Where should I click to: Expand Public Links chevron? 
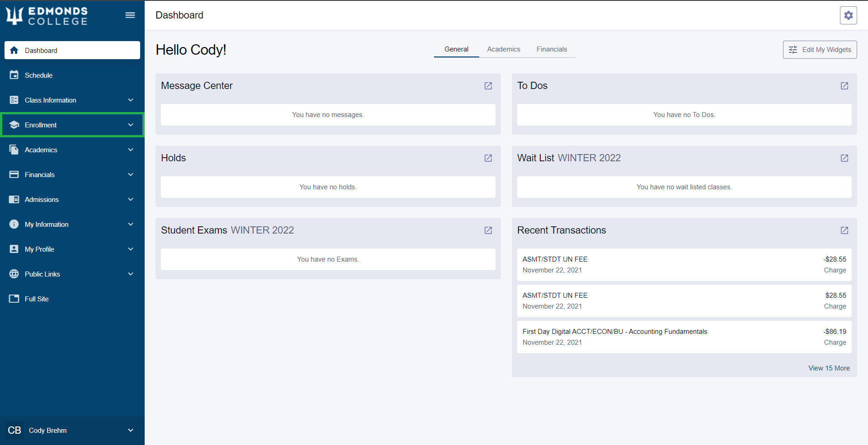pos(131,274)
